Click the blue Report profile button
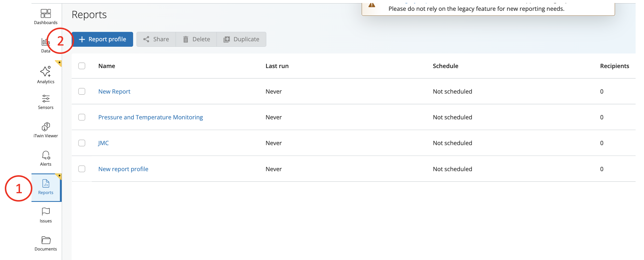Screen dimensions: 644x260 tap(103, 39)
